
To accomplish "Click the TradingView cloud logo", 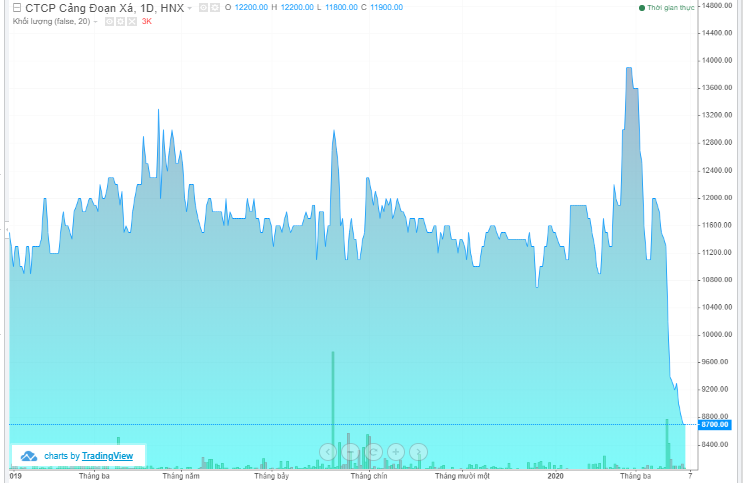I will point(29,456).
